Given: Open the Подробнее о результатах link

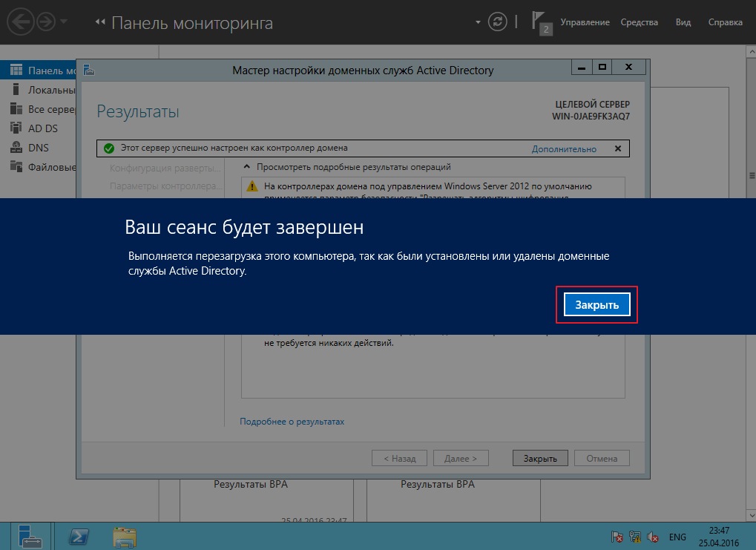Looking at the screenshot, I should click(292, 422).
